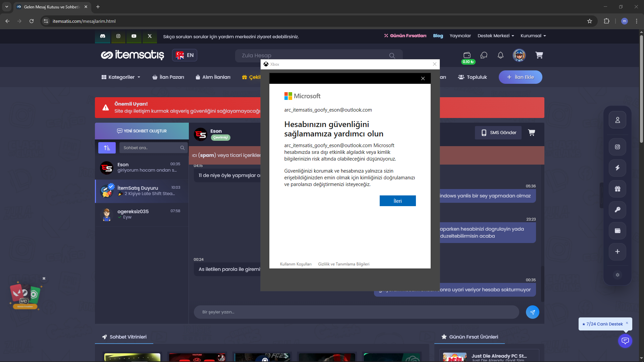
Task: Click the sidebar settings gear icon
Action: pos(618,275)
